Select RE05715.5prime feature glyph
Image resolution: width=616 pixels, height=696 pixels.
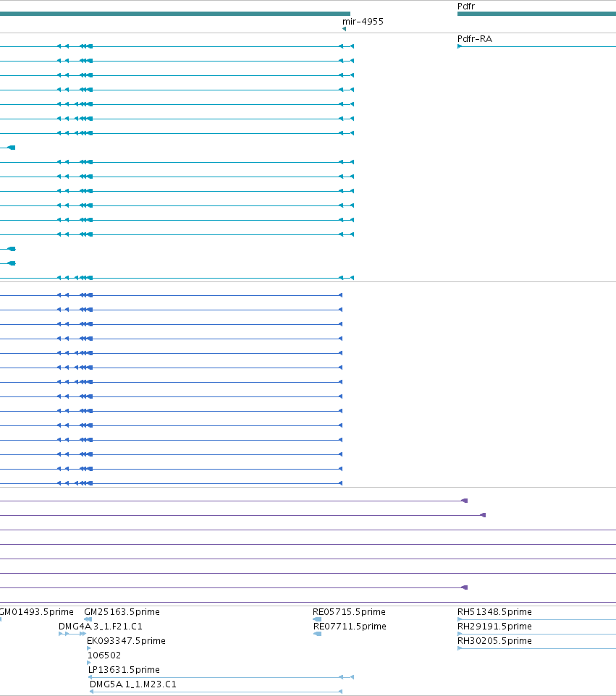[317, 619]
